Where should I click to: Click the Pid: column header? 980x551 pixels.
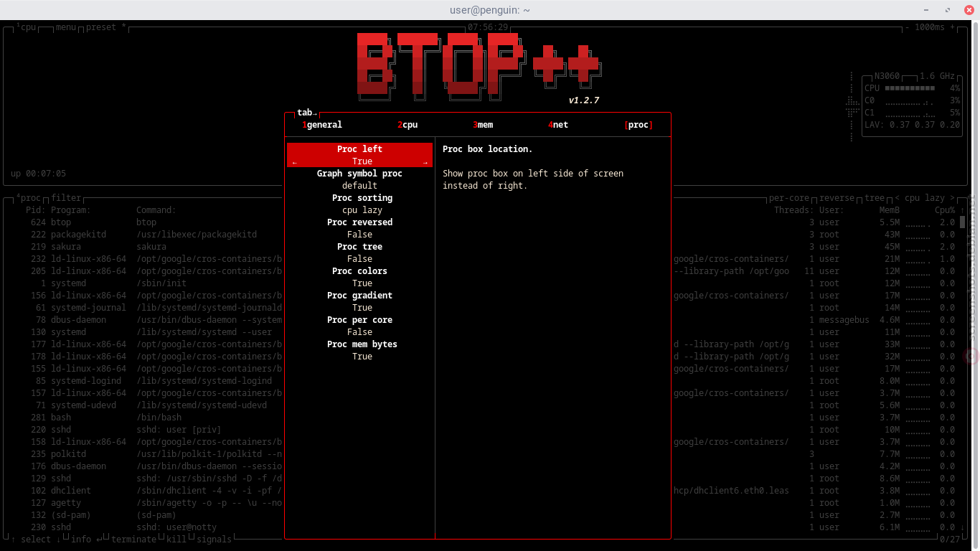pos(36,210)
